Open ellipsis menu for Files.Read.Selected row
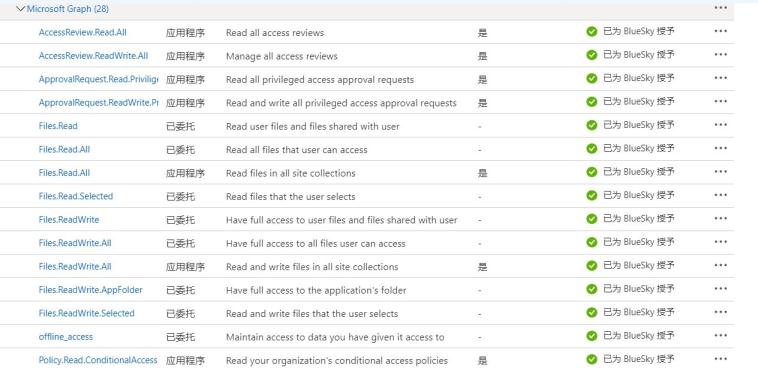The image size is (758, 368). point(720,195)
